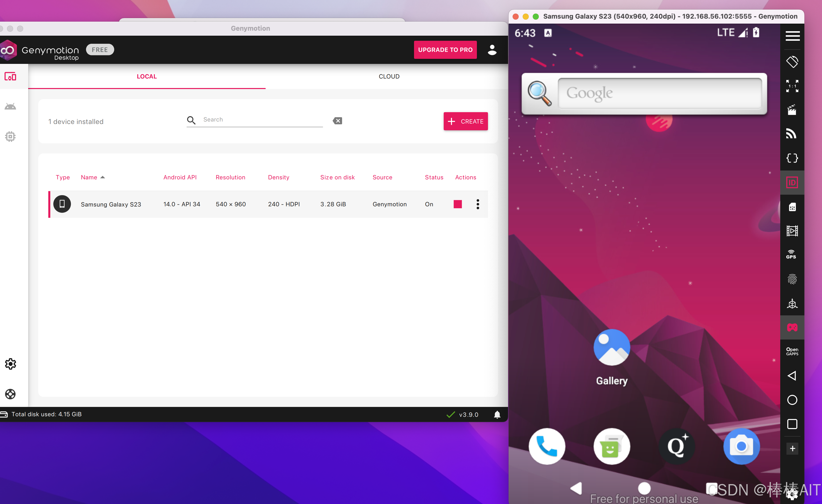Click the emulator toolbar Home circle button

792,400
